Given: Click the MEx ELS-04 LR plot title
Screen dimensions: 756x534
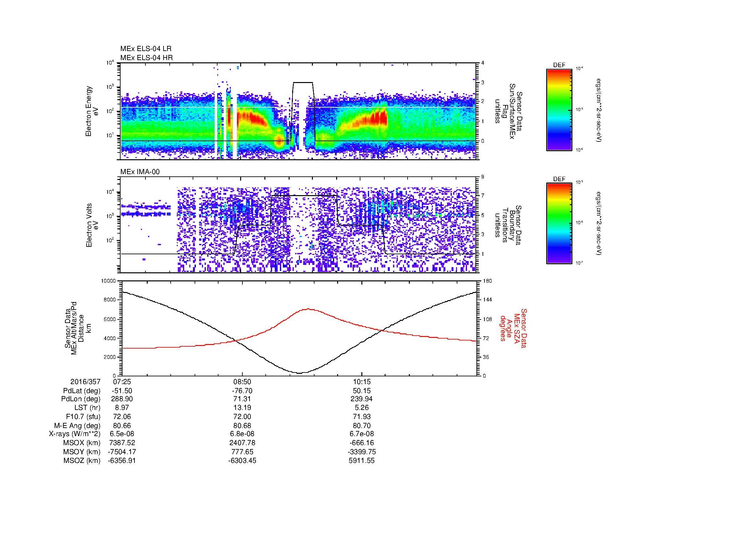Looking at the screenshot, I should pos(146,49).
